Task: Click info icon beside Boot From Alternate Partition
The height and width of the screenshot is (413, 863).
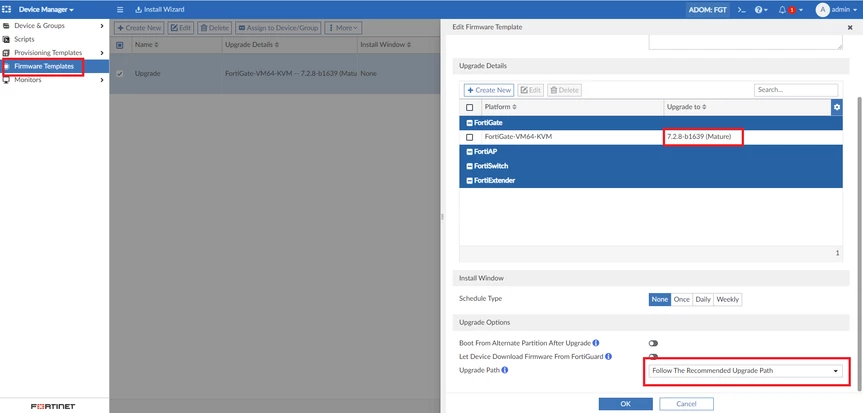Action: [596, 343]
